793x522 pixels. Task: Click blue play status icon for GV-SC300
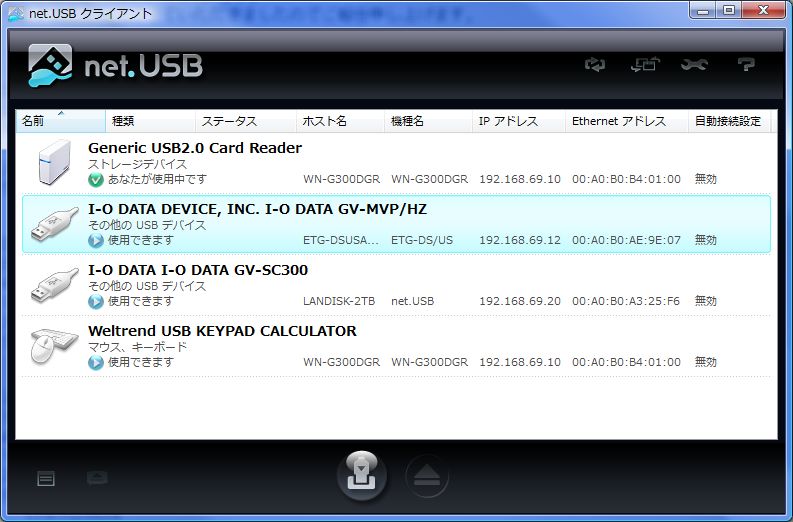pyautogui.click(x=96, y=301)
